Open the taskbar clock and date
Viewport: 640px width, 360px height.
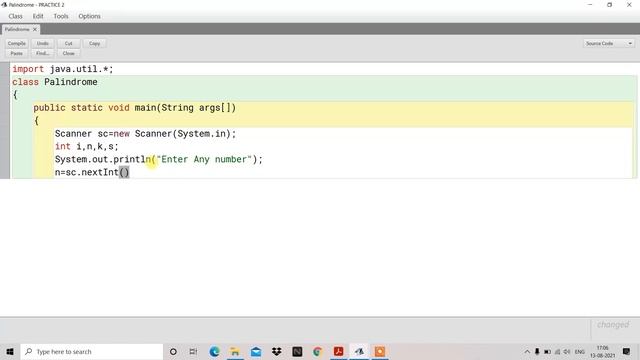coord(602,351)
